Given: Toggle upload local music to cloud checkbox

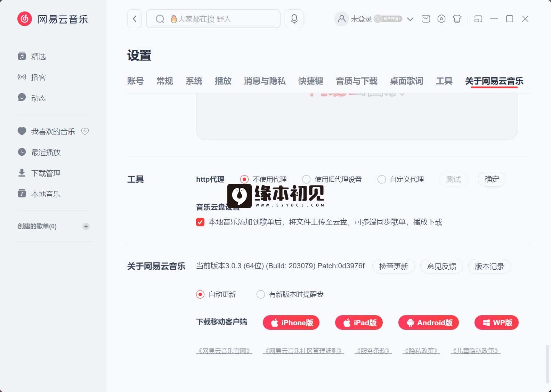Looking at the screenshot, I should coord(200,222).
